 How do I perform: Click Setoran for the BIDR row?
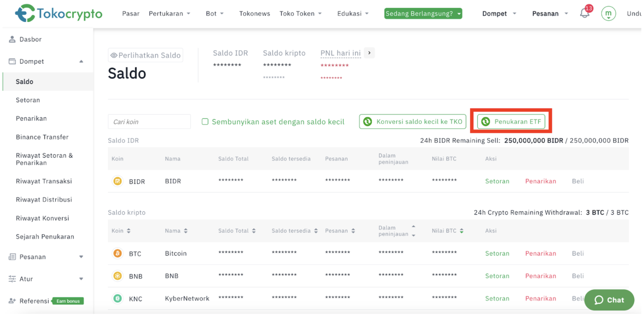point(497,181)
